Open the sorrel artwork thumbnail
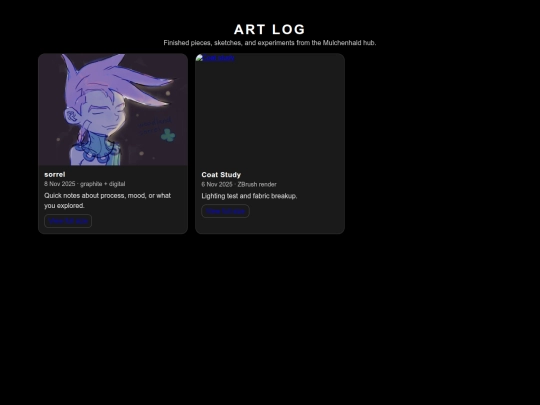The height and width of the screenshot is (405, 540). 113,110
